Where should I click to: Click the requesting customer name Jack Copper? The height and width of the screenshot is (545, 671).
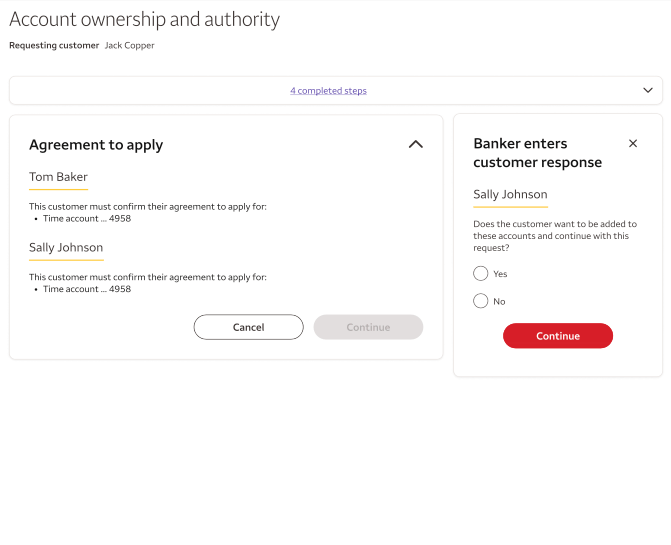pyautogui.click(x=130, y=45)
